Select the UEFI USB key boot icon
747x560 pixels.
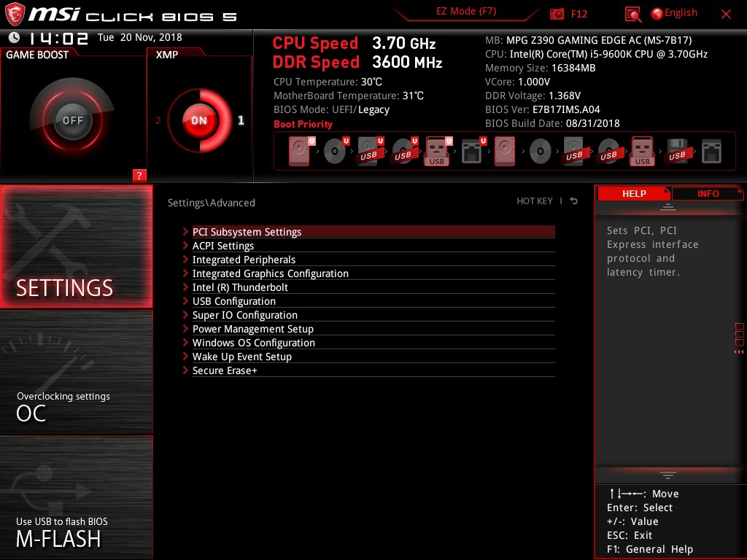[438, 151]
